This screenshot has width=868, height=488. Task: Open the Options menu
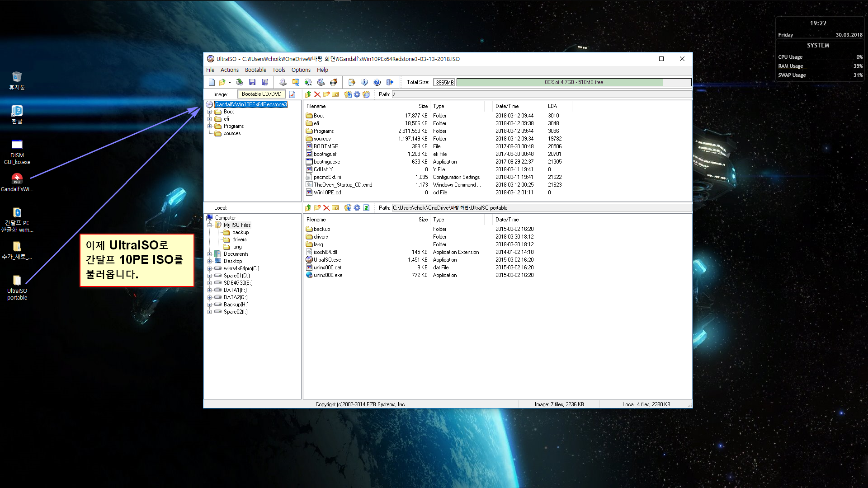tap(301, 70)
